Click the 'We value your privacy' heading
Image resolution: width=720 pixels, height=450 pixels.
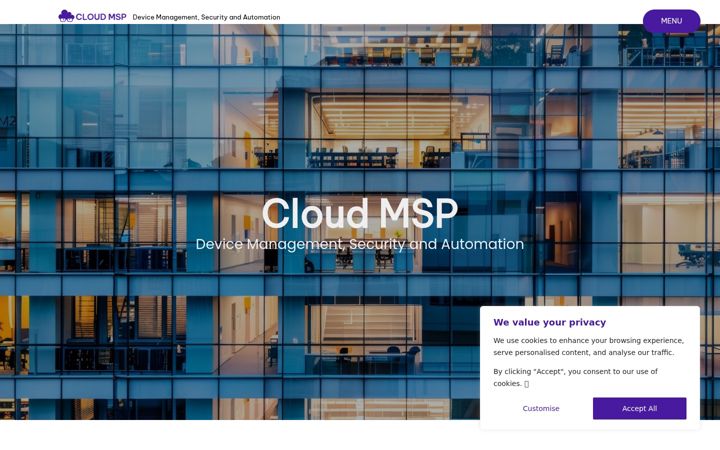pyautogui.click(x=550, y=322)
